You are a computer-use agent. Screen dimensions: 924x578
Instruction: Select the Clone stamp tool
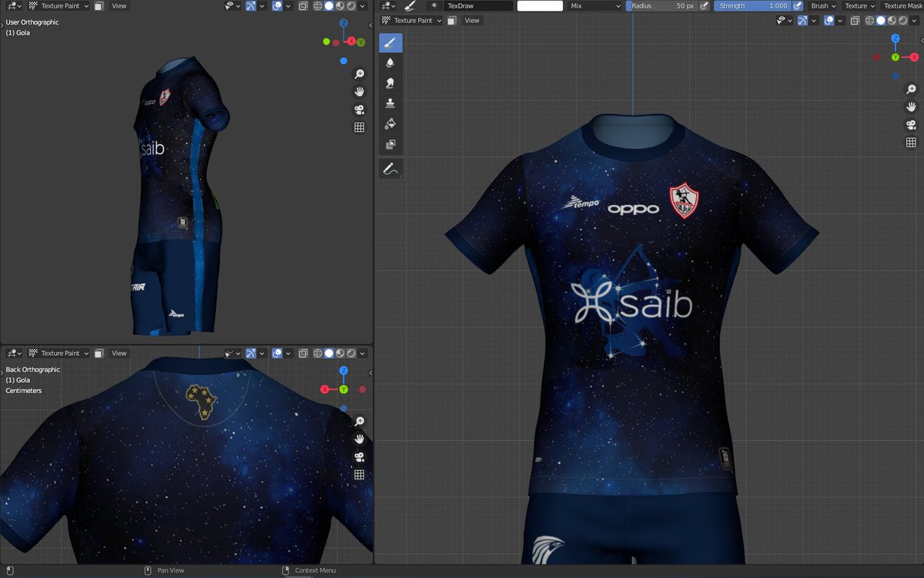[x=390, y=103]
